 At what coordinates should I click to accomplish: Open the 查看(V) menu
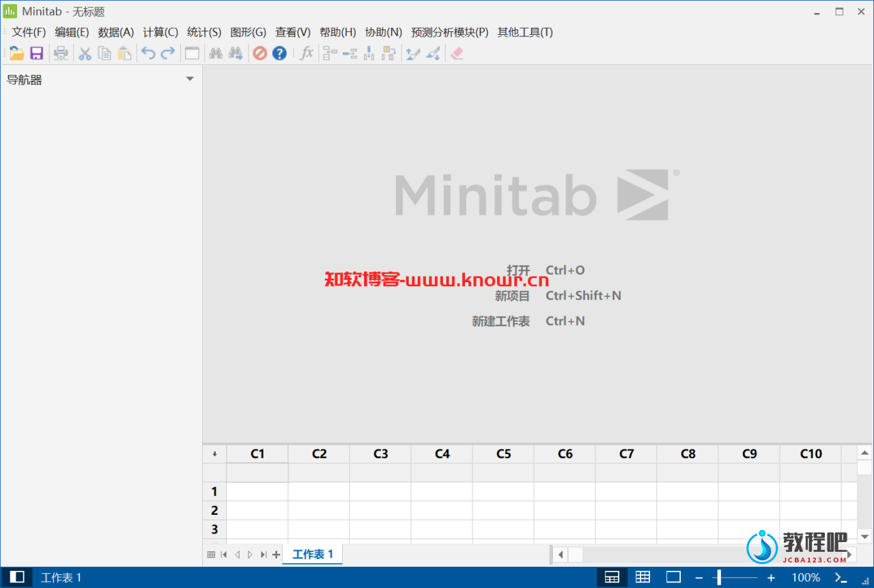293,32
